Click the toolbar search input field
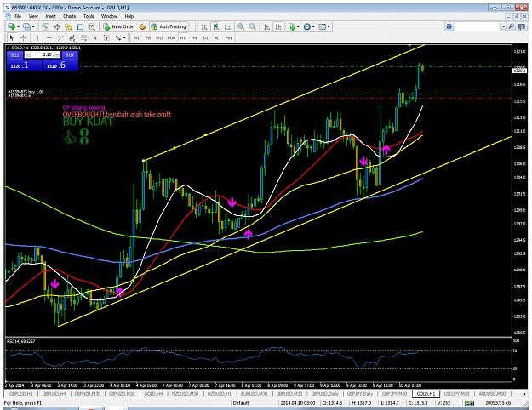This screenshot has width=532, height=410. [478, 26]
